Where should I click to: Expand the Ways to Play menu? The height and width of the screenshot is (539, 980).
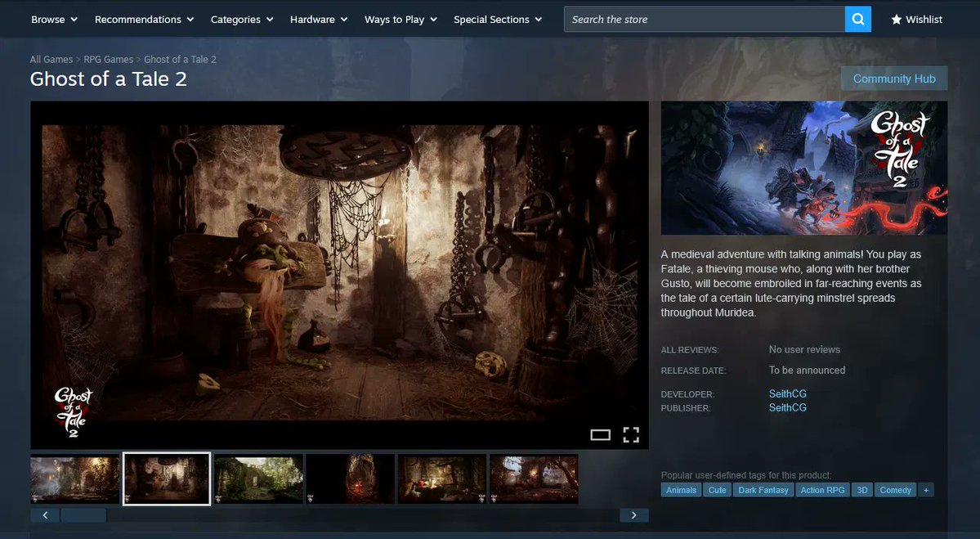[x=401, y=20]
